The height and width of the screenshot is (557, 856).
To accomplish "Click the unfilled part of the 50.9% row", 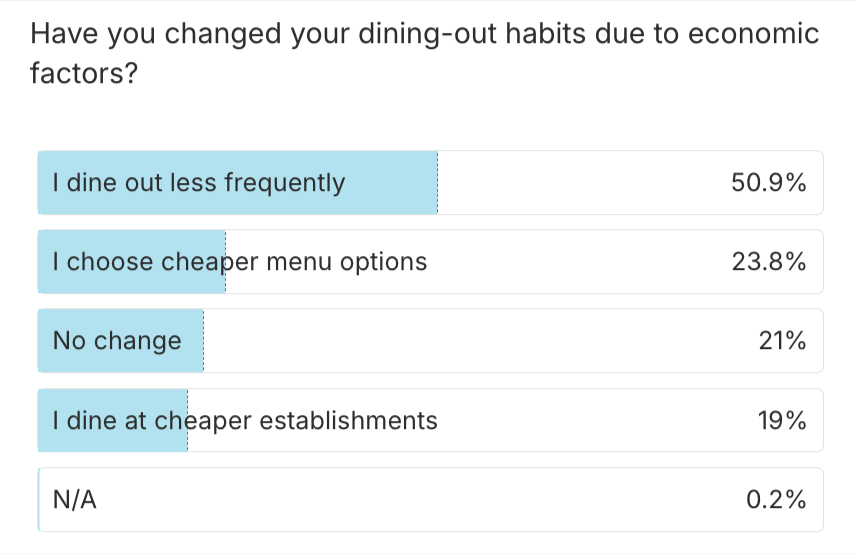I will point(580,183).
